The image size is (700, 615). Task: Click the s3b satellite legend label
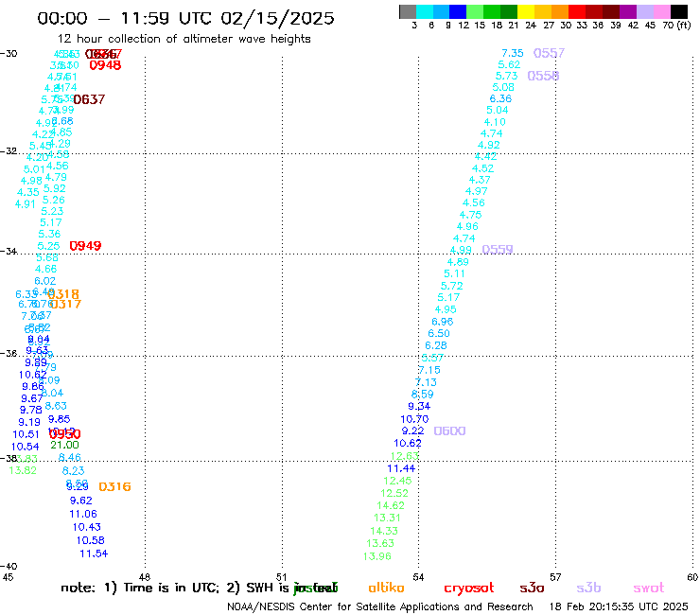(588, 588)
